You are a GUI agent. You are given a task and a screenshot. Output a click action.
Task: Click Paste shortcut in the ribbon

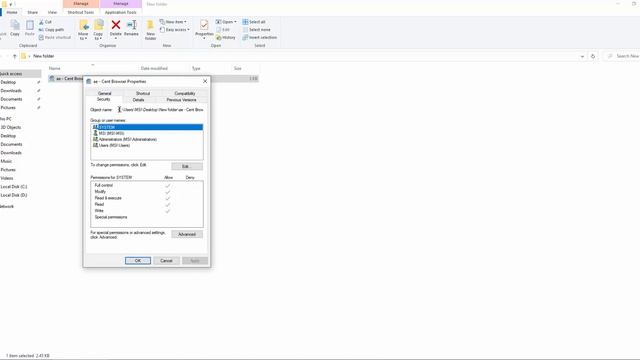[55, 38]
